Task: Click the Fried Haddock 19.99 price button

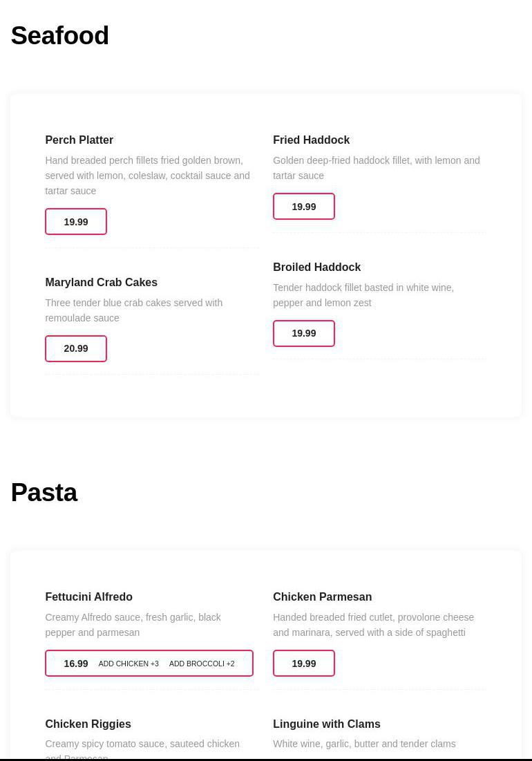Action: [x=304, y=207]
